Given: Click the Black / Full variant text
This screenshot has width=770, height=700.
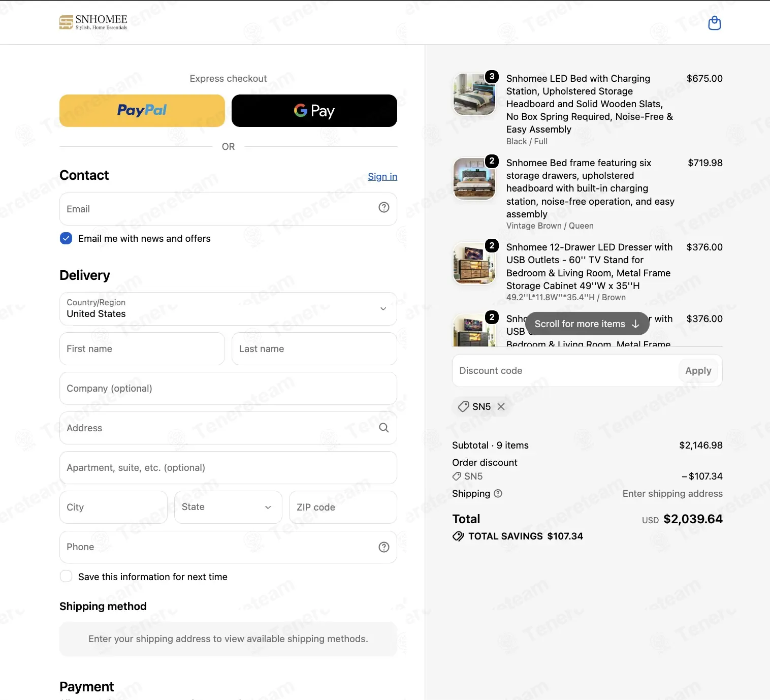Looking at the screenshot, I should click(527, 142).
